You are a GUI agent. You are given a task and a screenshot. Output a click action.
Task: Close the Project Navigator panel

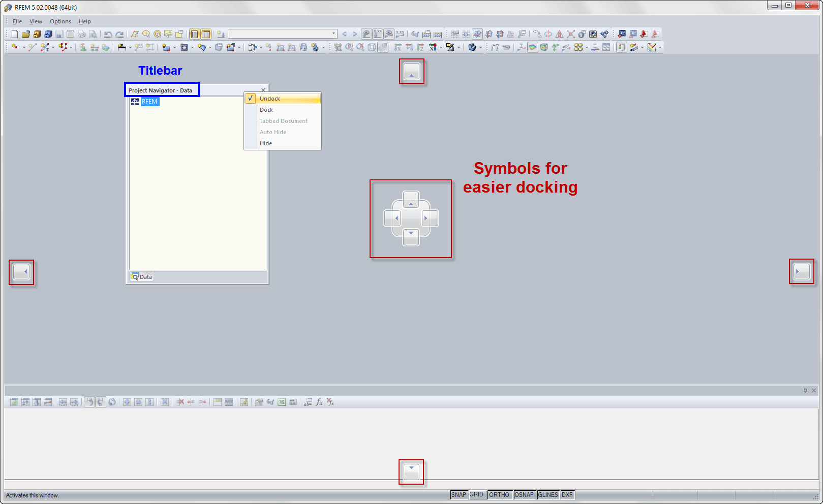click(x=263, y=90)
